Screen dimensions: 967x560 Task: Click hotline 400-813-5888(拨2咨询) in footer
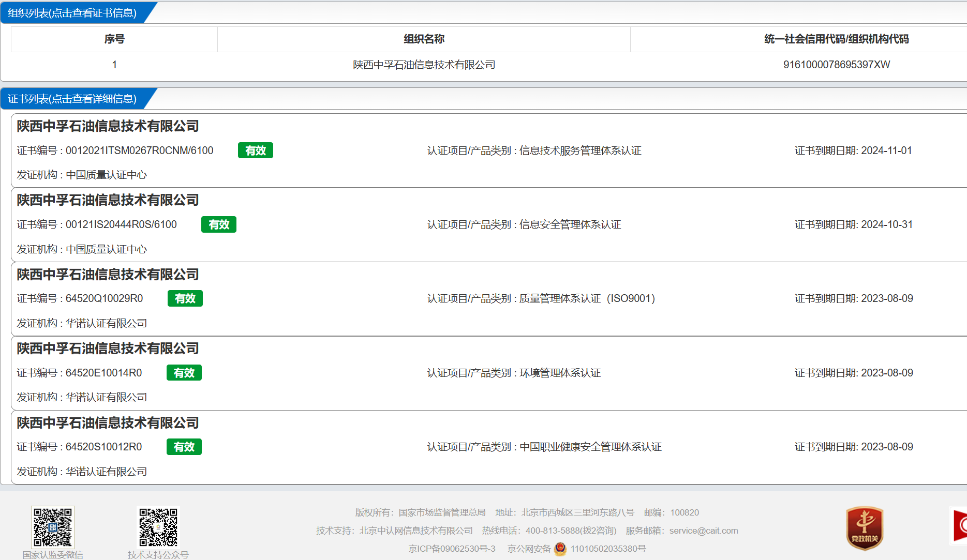pyautogui.click(x=571, y=531)
